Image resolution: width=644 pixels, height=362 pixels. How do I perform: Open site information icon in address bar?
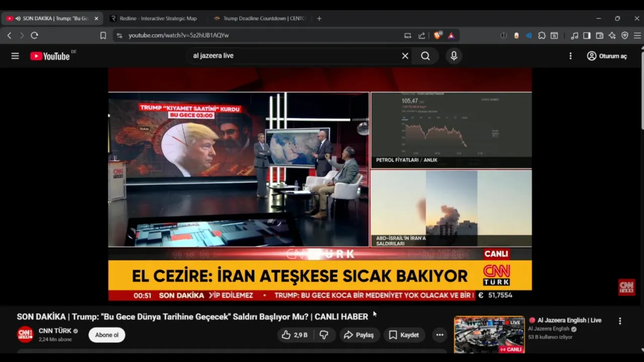coord(119,35)
